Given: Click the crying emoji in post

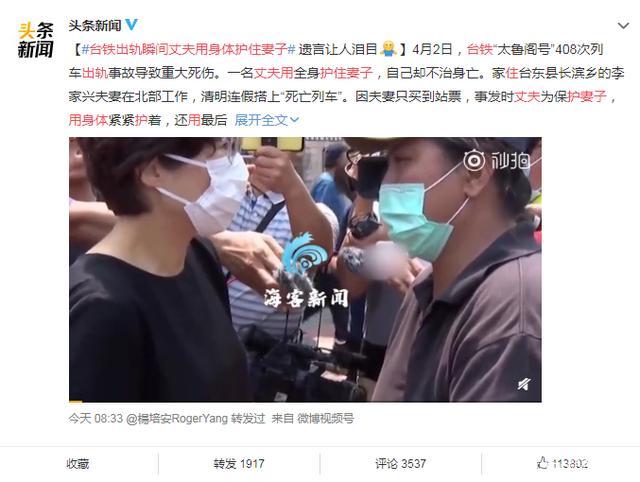Looking at the screenshot, I should pyautogui.click(x=388, y=49).
